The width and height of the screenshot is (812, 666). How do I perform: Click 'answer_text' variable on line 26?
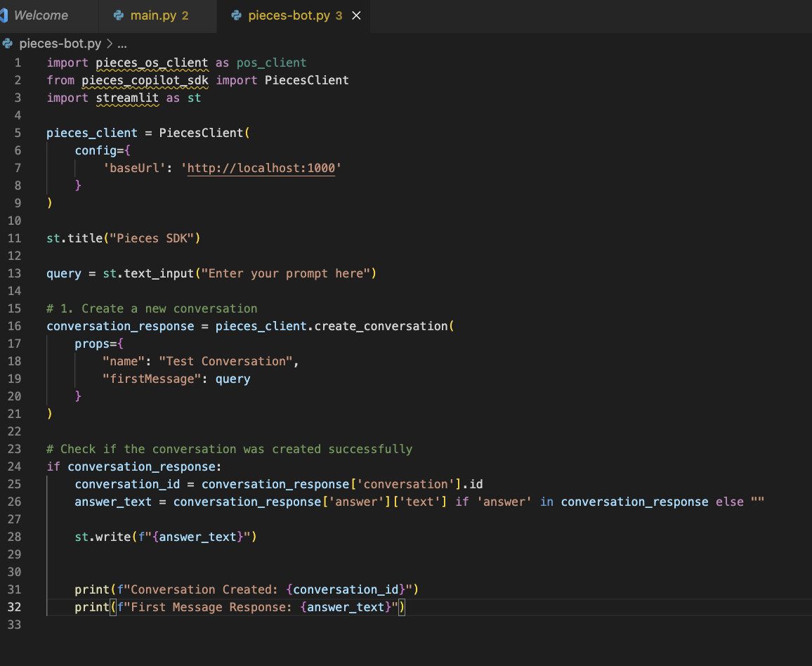[113, 502]
